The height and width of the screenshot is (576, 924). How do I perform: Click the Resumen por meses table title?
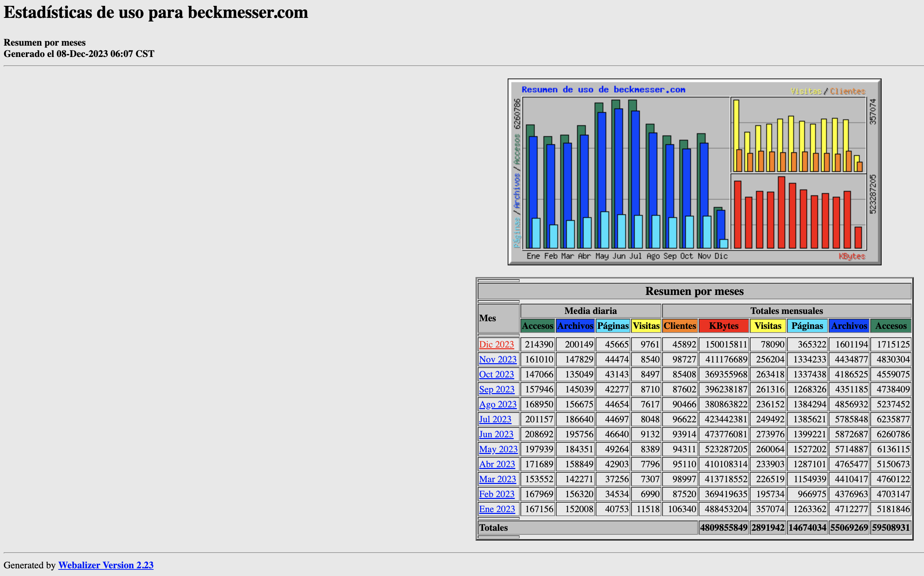click(694, 291)
